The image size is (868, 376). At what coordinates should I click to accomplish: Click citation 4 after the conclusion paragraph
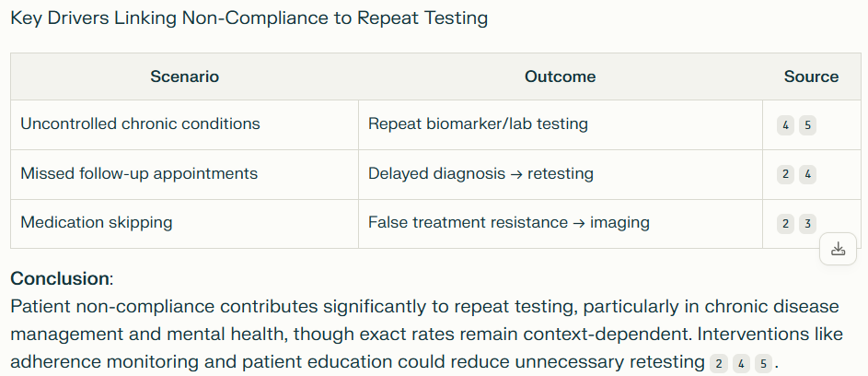click(741, 363)
